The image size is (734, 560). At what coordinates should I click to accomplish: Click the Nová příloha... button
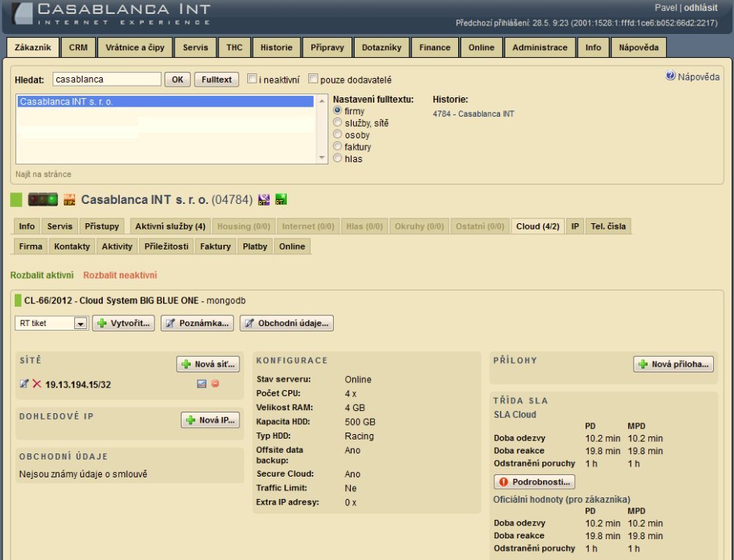pos(674,365)
